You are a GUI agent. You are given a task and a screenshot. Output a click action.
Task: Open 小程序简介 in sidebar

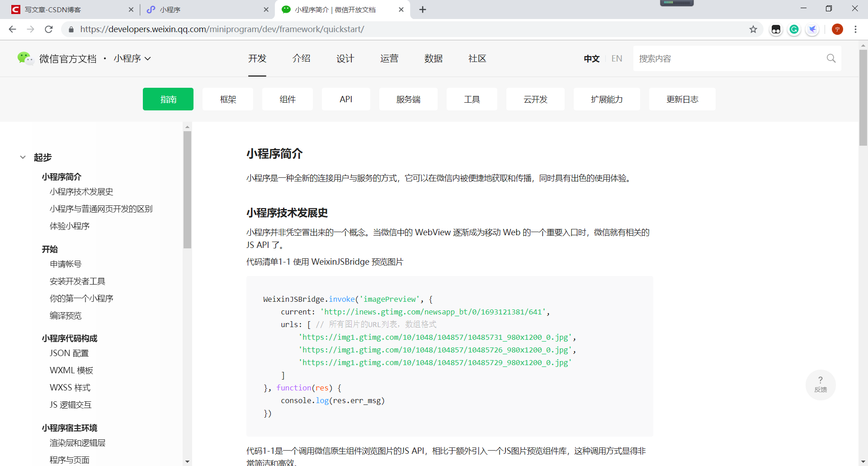click(x=61, y=177)
